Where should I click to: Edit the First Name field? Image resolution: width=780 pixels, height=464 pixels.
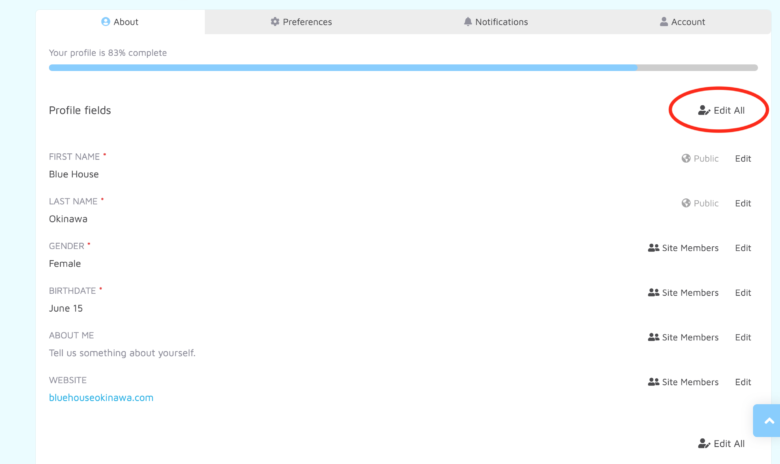tap(743, 158)
